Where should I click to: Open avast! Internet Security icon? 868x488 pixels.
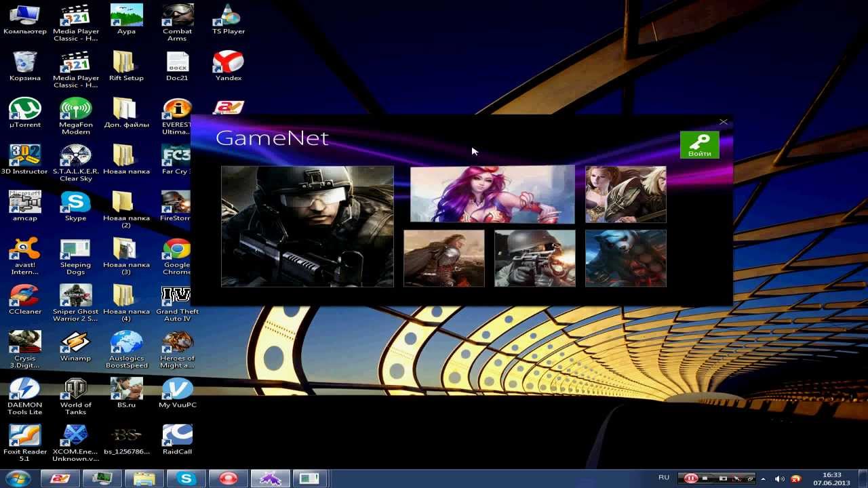(x=25, y=256)
